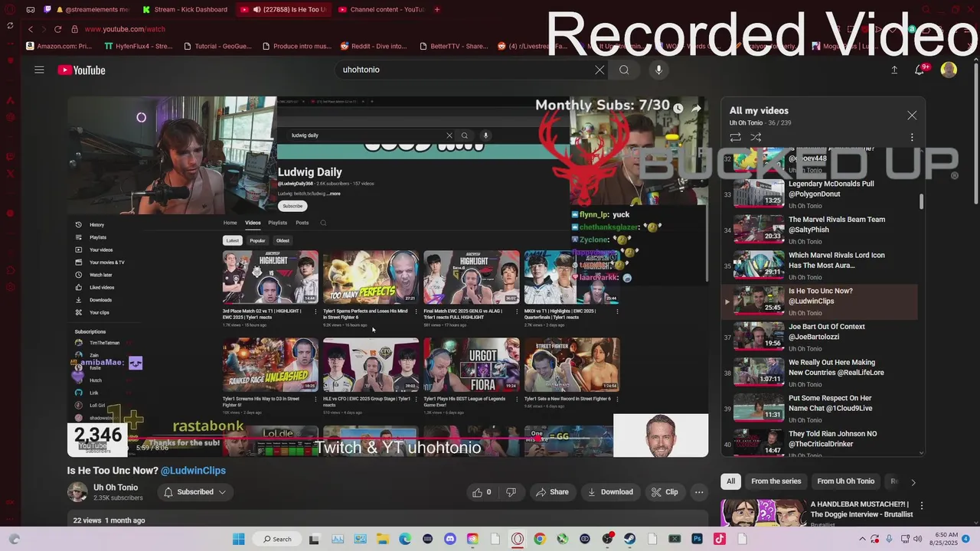
Task: Clear the search box text
Action: point(599,70)
